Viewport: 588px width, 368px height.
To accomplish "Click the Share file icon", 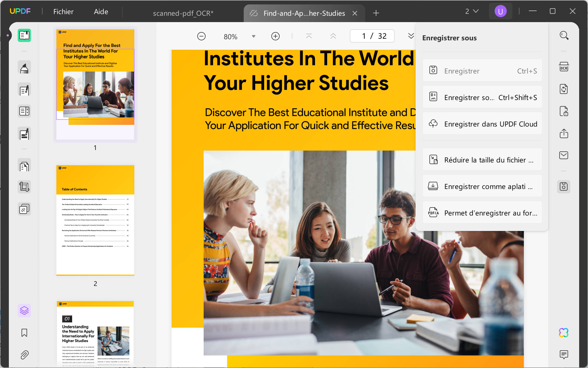I will (x=564, y=133).
